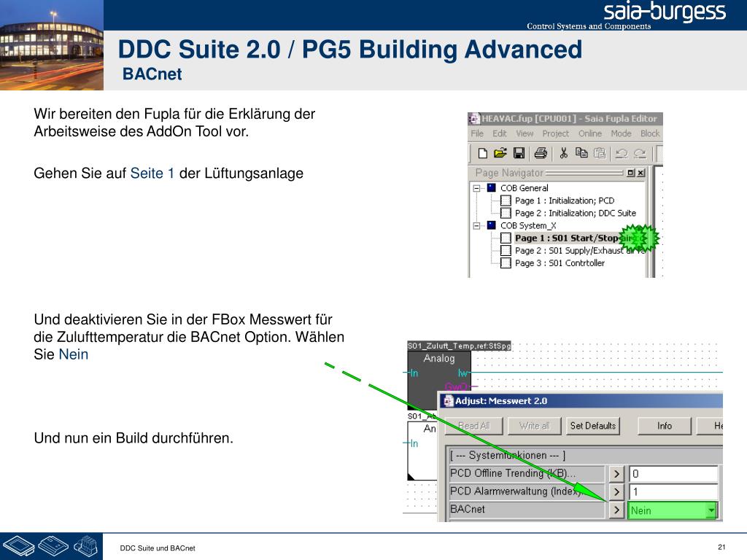Collapse the COB System_X tree node
The width and height of the screenshot is (747, 560).
pos(476,225)
